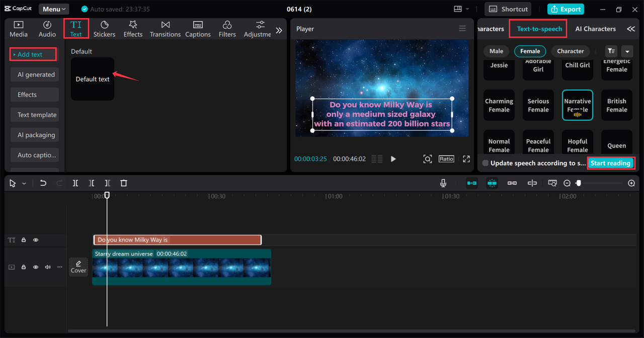Click the Start reading button
Screen dimensions: 644x338
pos(610,163)
